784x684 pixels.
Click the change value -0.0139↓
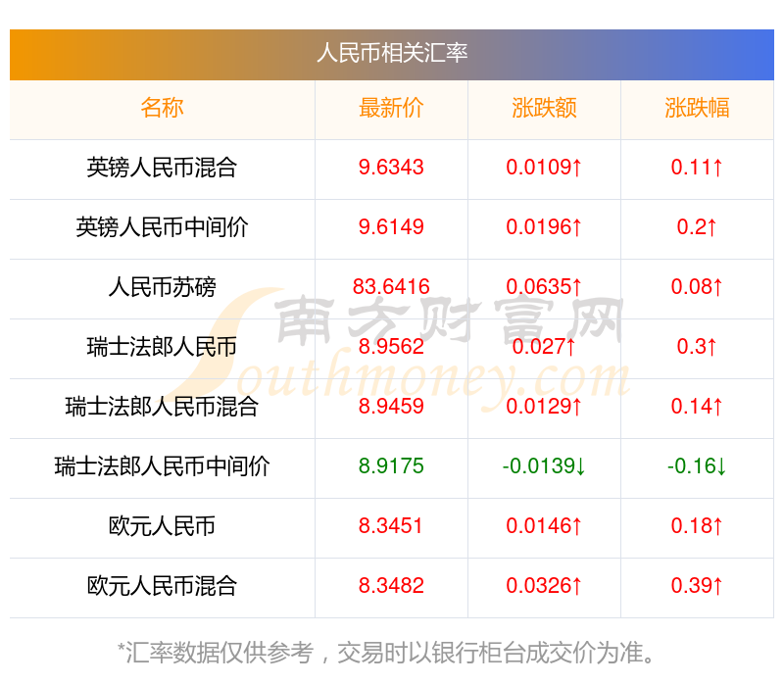pyautogui.click(x=544, y=466)
